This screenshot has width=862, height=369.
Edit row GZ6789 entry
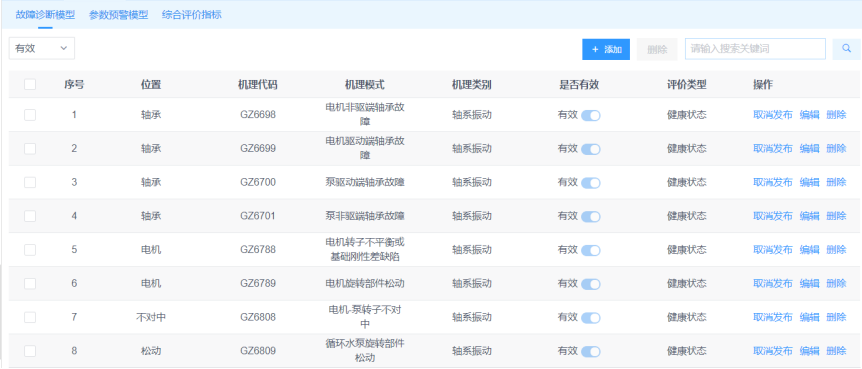(809, 284)
